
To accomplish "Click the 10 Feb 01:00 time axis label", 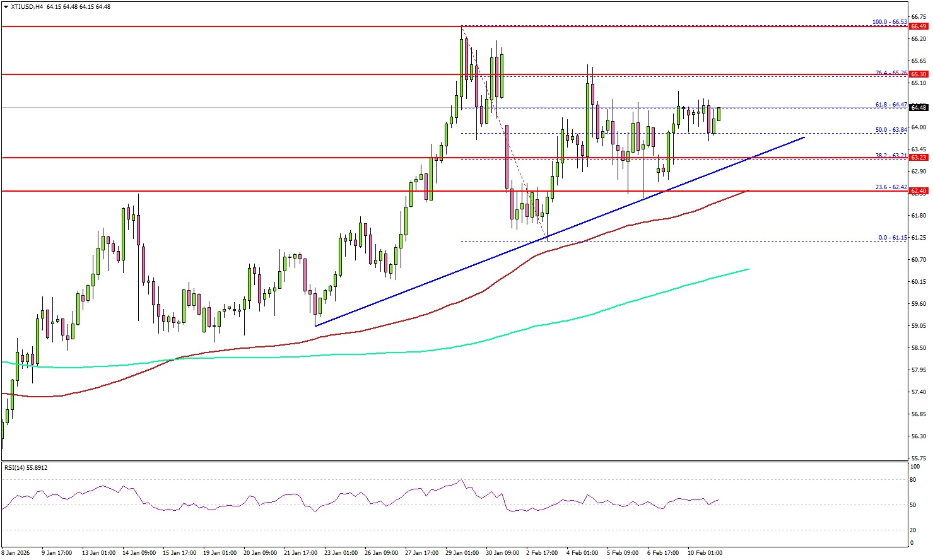I will pyautogui.click(x=704, y=553).
